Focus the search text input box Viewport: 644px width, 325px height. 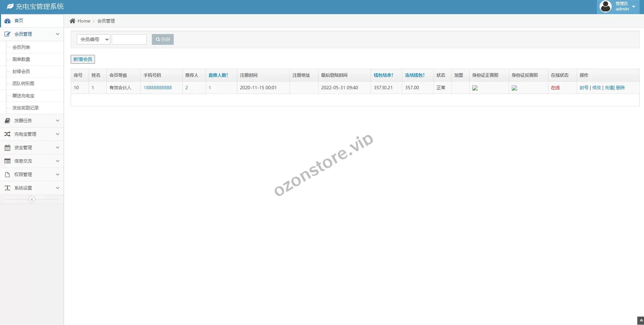129,39
